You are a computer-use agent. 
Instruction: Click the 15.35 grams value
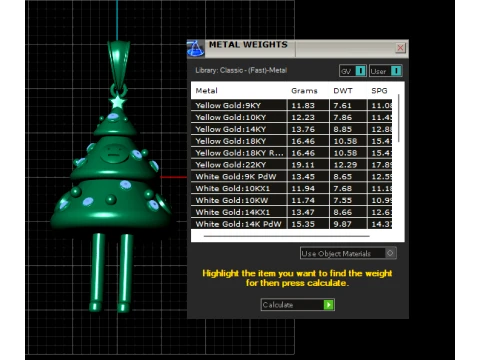303,224
